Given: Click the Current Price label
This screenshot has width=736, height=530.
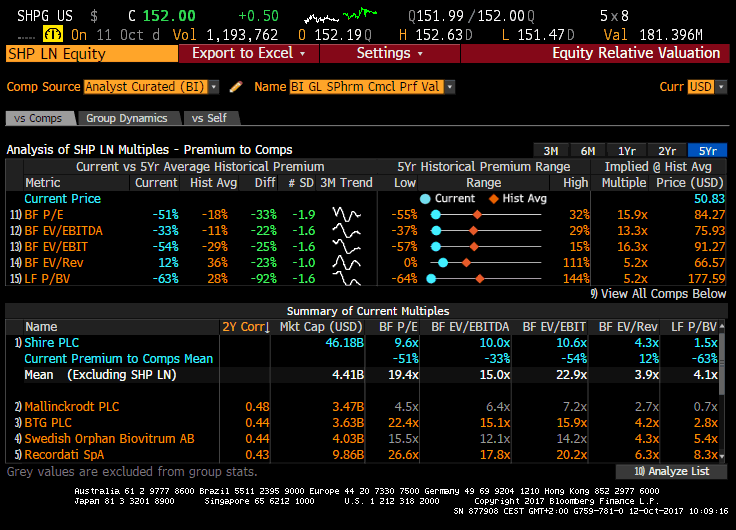Looking at the screenshot, I should pos(62,199).
